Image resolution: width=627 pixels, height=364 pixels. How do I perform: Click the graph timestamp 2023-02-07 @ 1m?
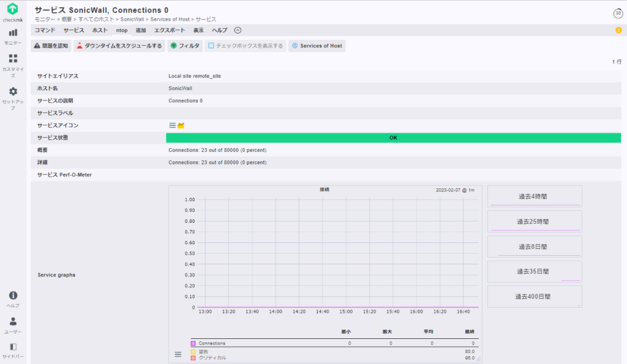click(x=455, y=190)
